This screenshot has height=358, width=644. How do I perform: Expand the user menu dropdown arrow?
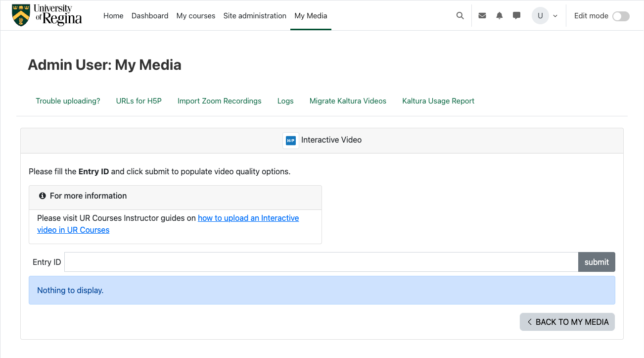pyautogui.click(x=555, y=16)
